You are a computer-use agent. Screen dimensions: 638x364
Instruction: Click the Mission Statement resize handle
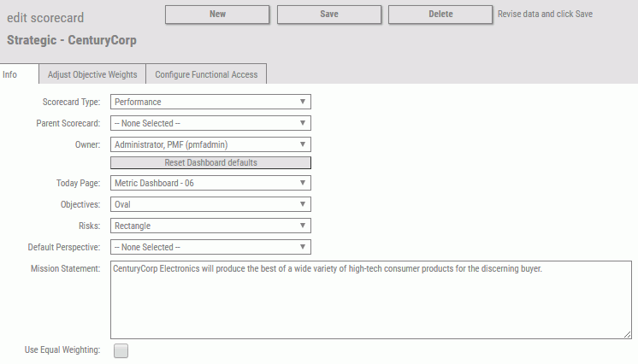[628, 335]
